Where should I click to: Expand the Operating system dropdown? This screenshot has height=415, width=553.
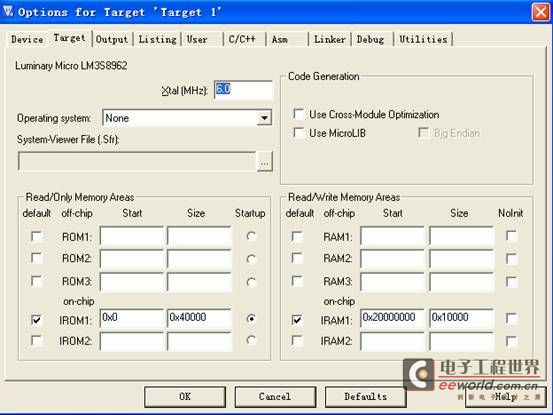[264, 118]
